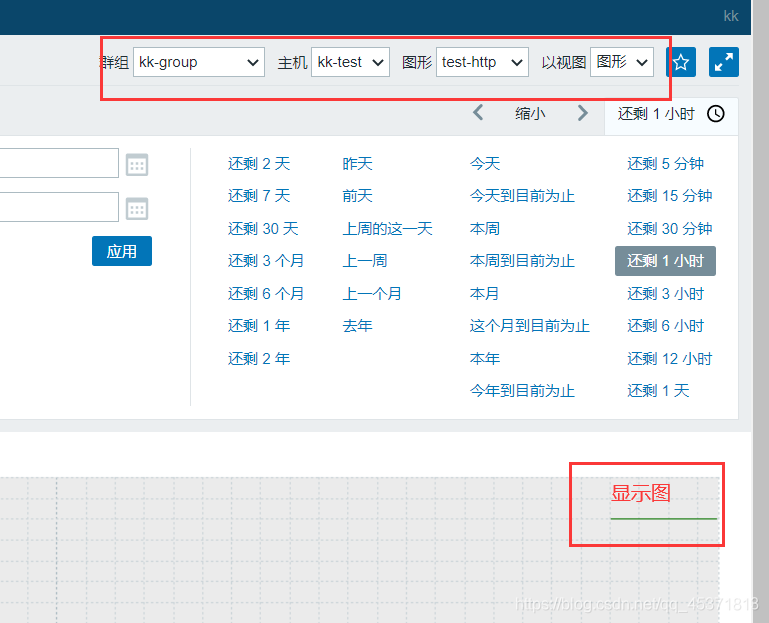
Task: Select 今天到目前为止 time range
Action: point(522,196)
